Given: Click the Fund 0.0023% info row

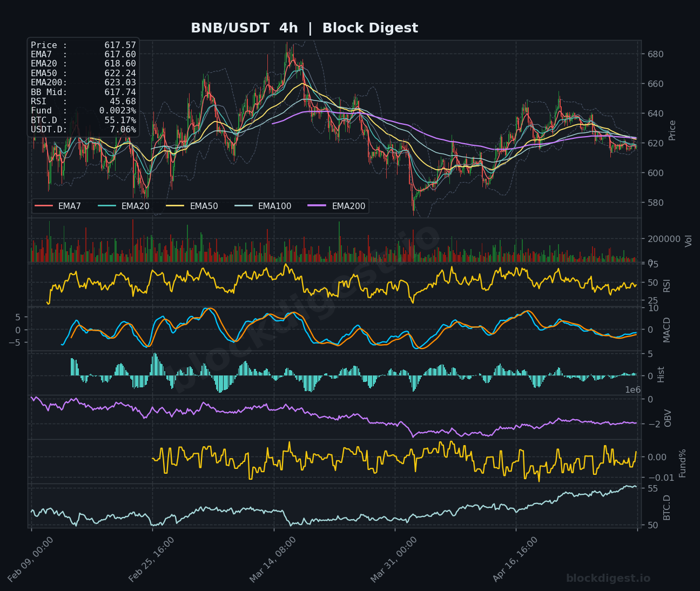Looking at the screenshot, I should [83, 111].
